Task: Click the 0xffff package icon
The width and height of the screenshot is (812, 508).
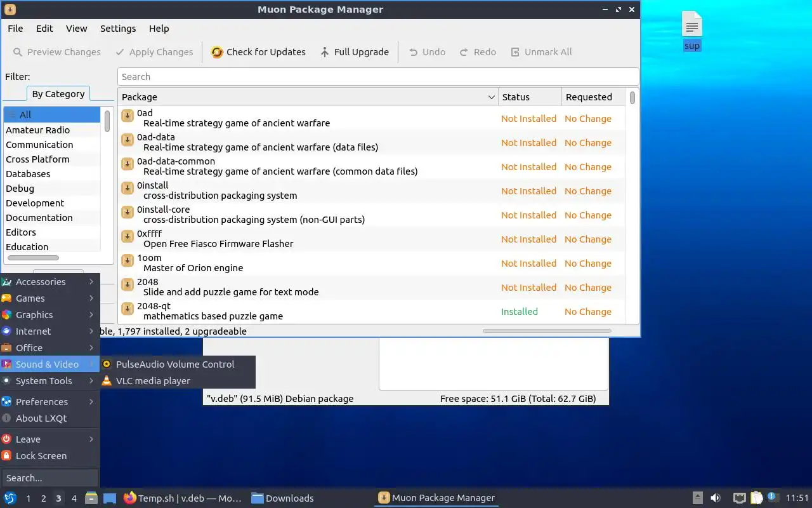Action: point(127,236)
